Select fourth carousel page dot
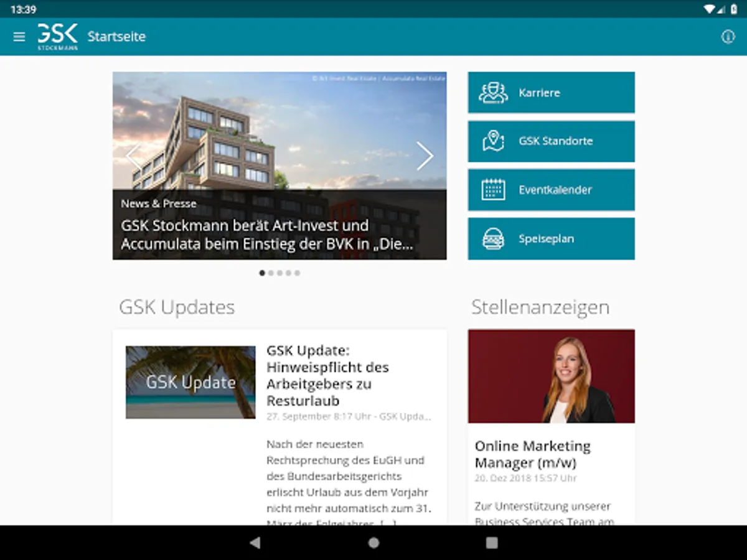The height and width of the screenshot is (560, 747). click(x=288, y=273)
